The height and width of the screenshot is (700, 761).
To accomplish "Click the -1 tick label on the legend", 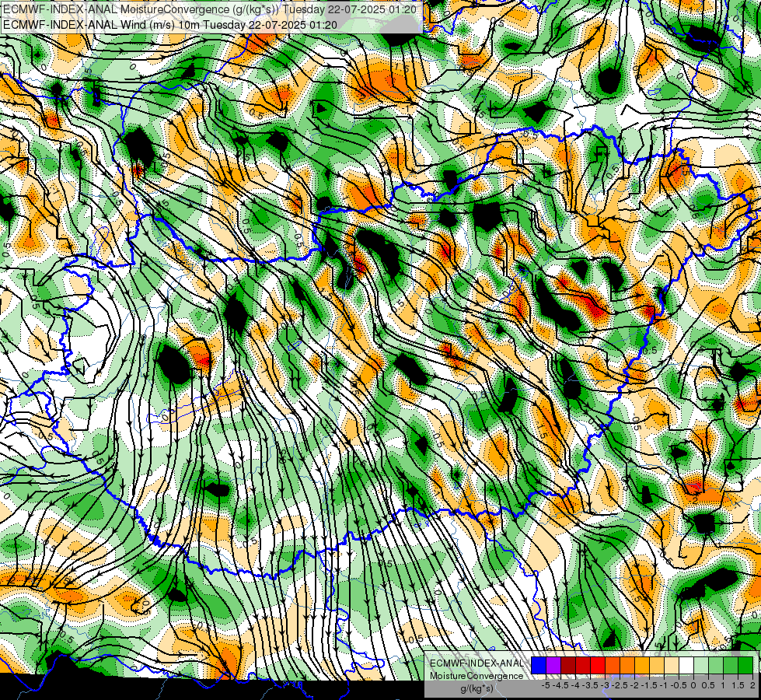I will coord(664,685).
